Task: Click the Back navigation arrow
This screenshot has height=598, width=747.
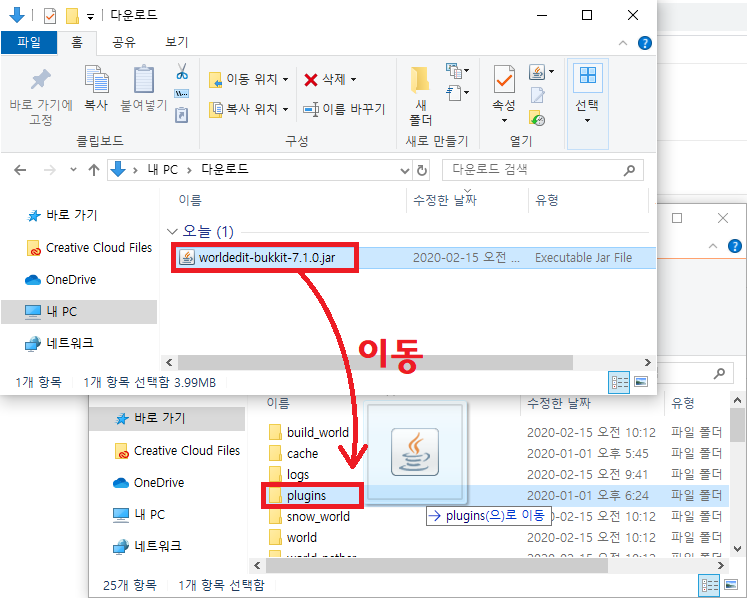Action: pos(20,170)
